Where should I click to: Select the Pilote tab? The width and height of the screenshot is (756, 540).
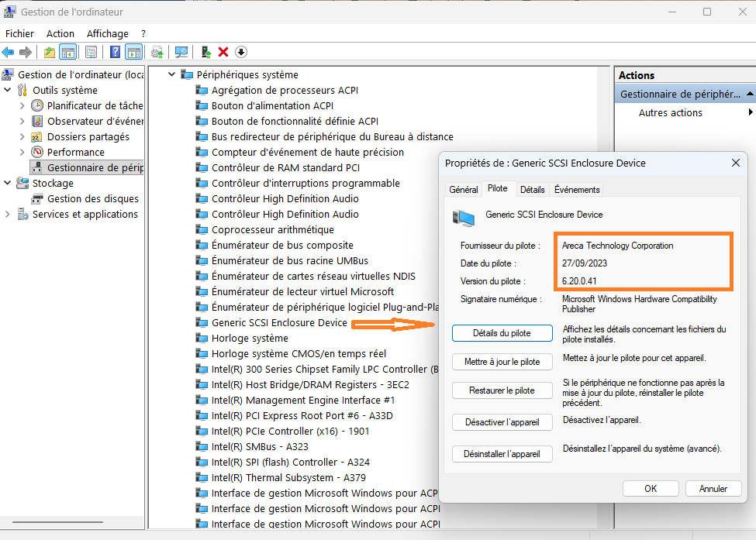click(x=498, y=188)
